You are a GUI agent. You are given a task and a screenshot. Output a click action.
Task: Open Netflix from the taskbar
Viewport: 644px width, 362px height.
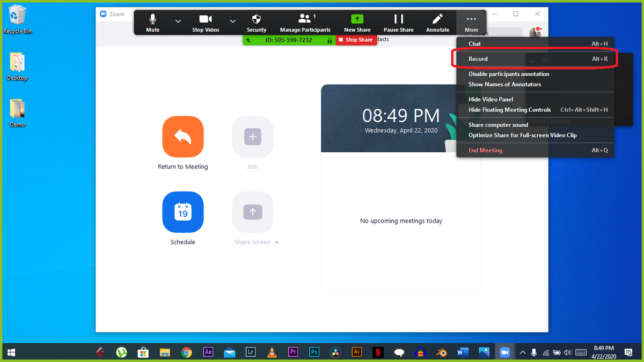coord(378,352)
